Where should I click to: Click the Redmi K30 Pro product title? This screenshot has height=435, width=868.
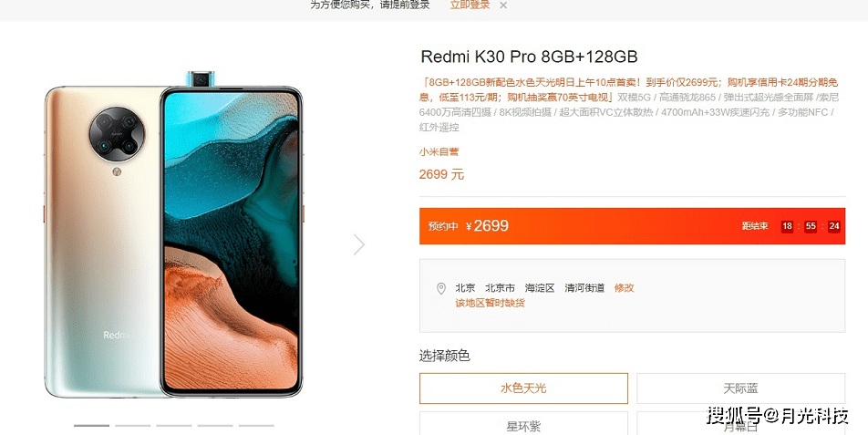[x=529, y=57]
